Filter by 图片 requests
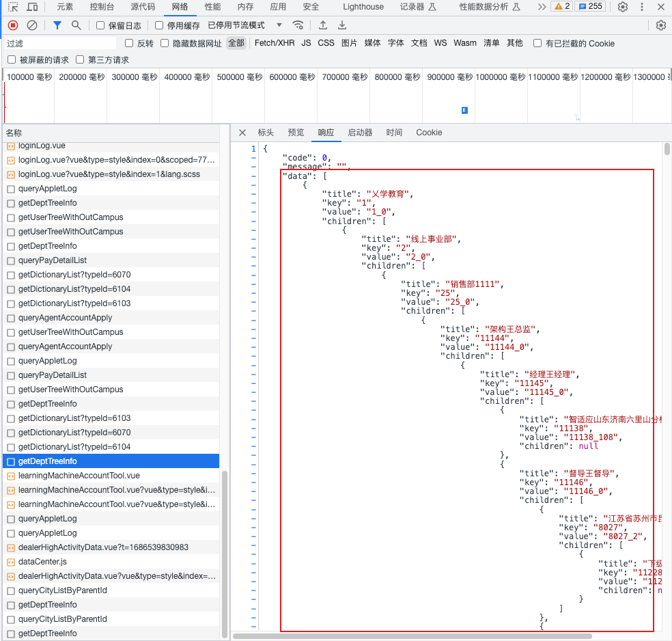Image resolution: width=672 pixels, height=641 pixels. [x=349, y=43]
